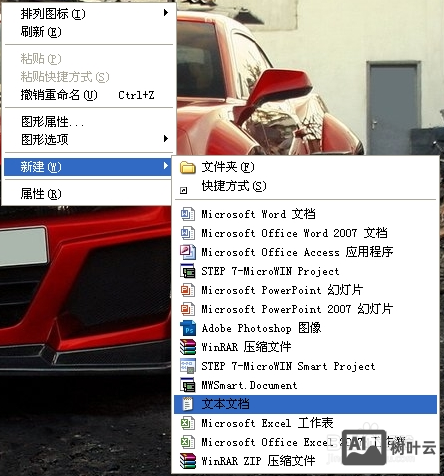Click the icon of Microsoft PowerPoint 幻灯片
444x476 pixels.
coord(188,290)
